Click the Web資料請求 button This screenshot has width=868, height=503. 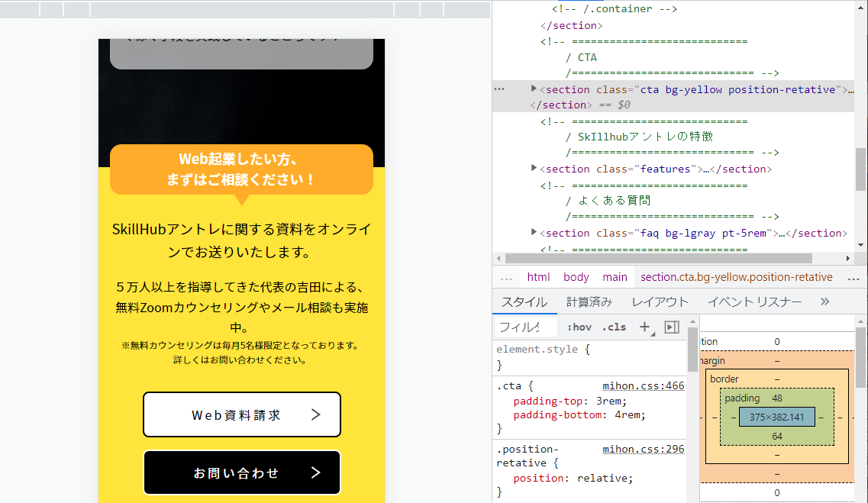[x=242, y=414]
